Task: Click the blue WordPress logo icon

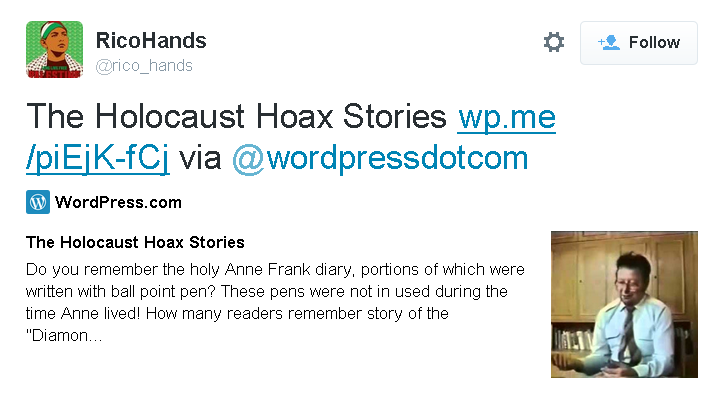Action: pos(38,202)
